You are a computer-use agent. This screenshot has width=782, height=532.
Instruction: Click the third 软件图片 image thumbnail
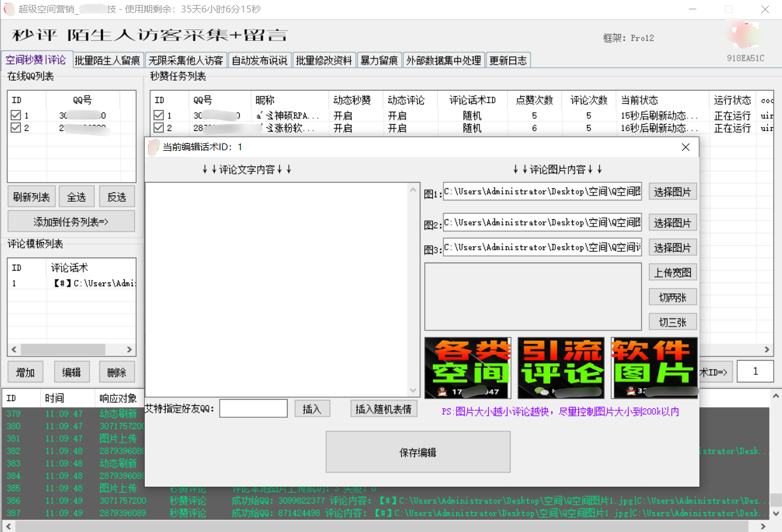coord(654,367)
